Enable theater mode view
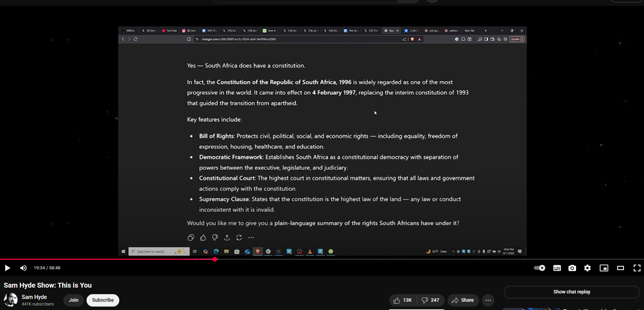Image resolution: width=644 pixels, height=310 pixels. [x=621, y=268]
